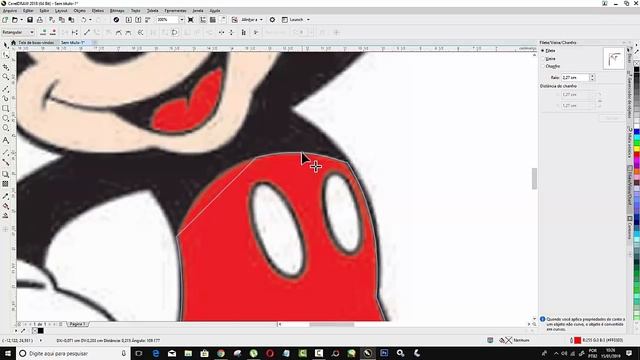
Task: Select the Polygon tool in toolbox
Action: pyautogui.click(x=6, y=129)
